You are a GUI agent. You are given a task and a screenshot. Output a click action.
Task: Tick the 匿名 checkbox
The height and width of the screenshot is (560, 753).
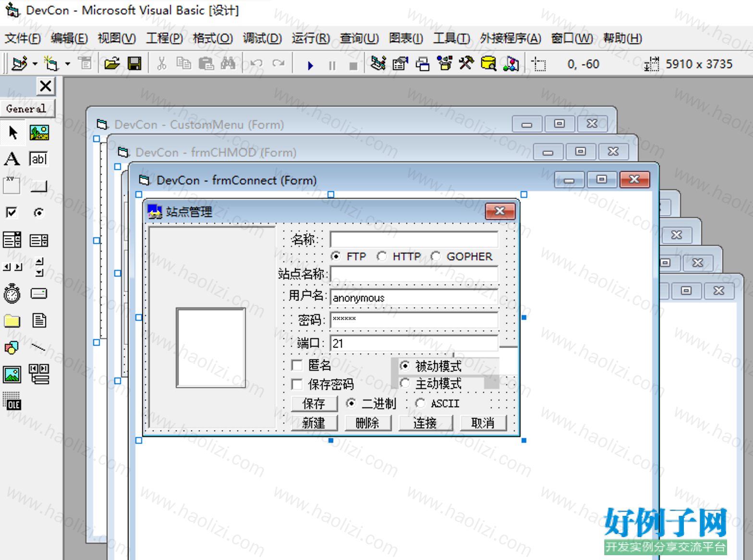click(297, 365)
